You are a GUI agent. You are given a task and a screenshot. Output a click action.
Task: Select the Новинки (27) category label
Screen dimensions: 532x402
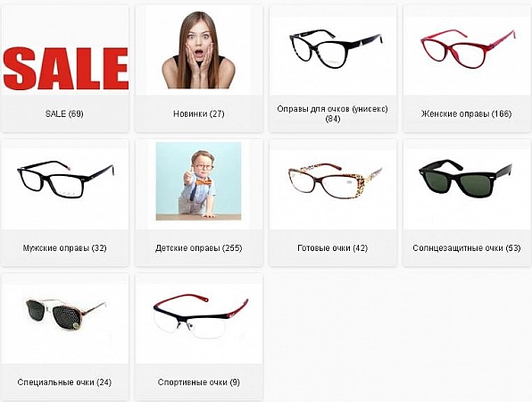tap(199, 113)
